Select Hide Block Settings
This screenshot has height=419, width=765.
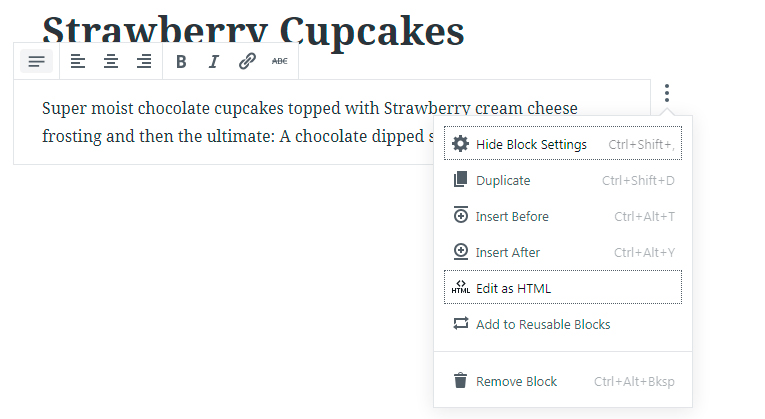click(563, 144)
